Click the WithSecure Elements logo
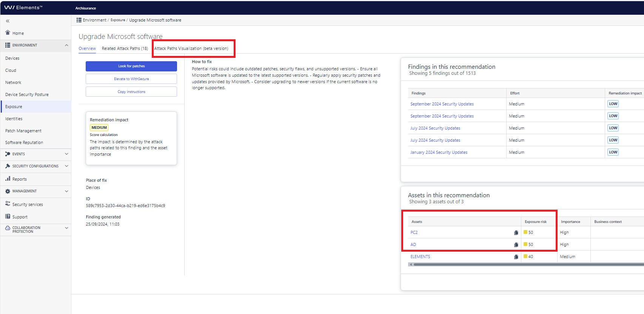The image size is (644, 314). 23,8
